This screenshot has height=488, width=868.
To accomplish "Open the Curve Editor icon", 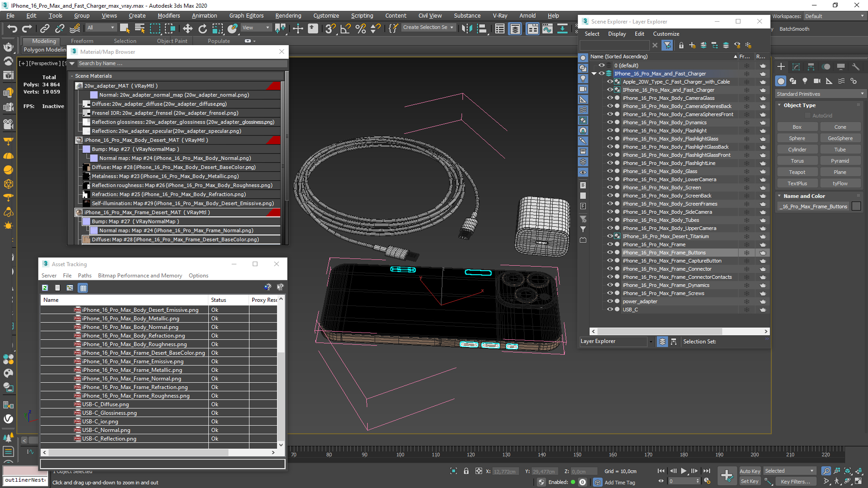I will [x=547, y=29].
